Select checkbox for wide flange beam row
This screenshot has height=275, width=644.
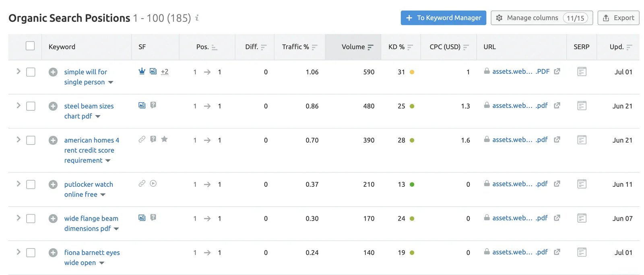[x=31, y=219]
